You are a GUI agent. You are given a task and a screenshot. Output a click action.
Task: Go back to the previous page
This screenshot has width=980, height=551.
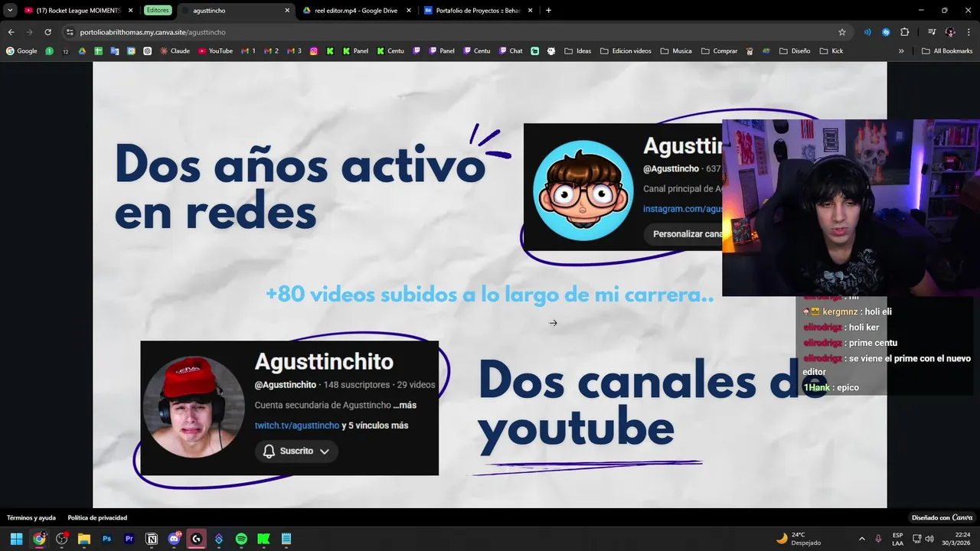(11, 32)
